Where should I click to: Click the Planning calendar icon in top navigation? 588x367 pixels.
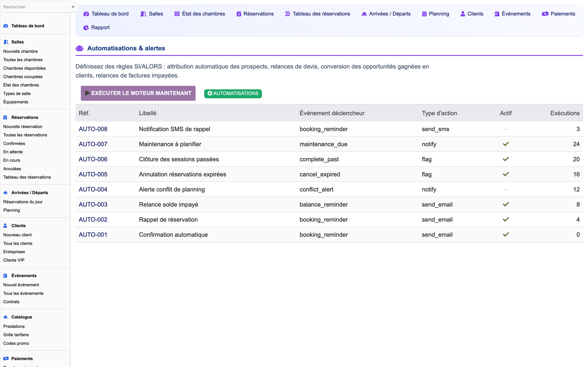pos(424,14)
